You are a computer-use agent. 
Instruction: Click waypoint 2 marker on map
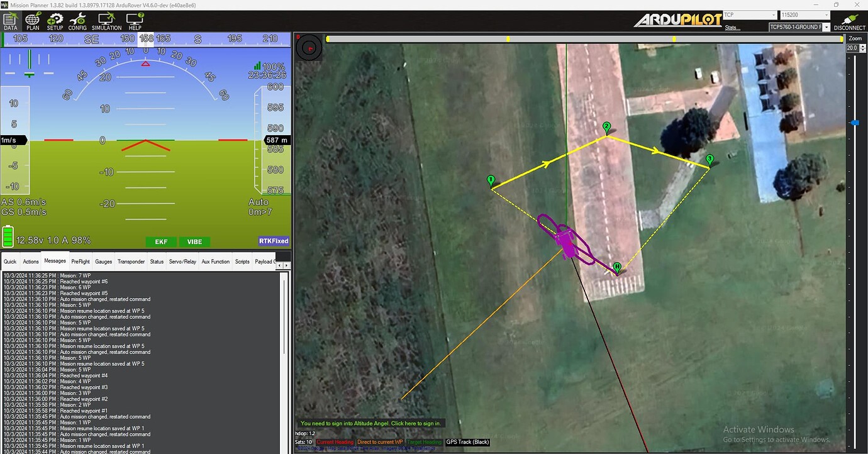[x=606, y=128]
